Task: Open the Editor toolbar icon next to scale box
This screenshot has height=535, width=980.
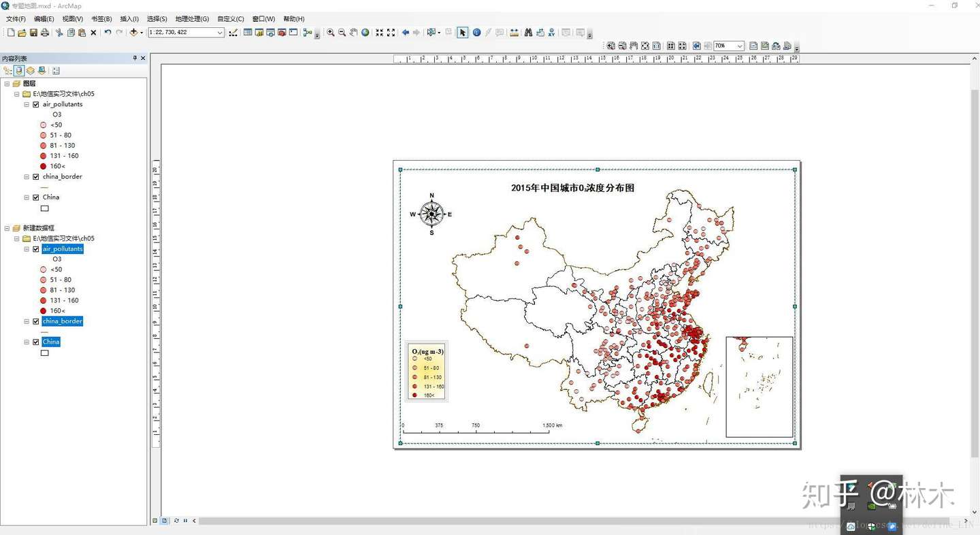Action: 233,33
